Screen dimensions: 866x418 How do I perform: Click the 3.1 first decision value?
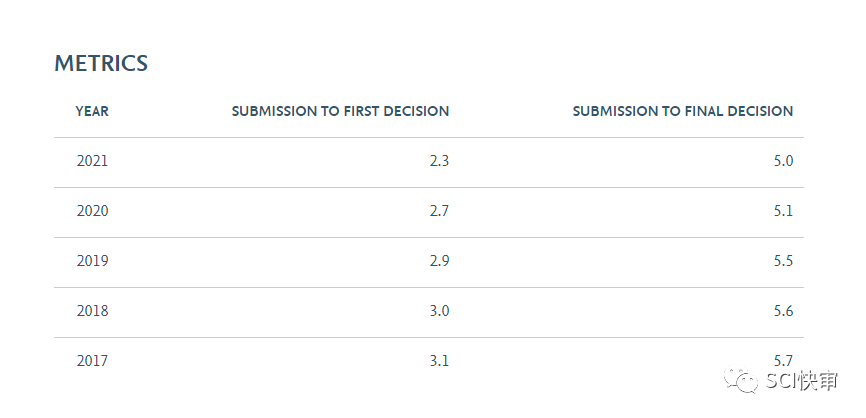(x=439, y=361)
